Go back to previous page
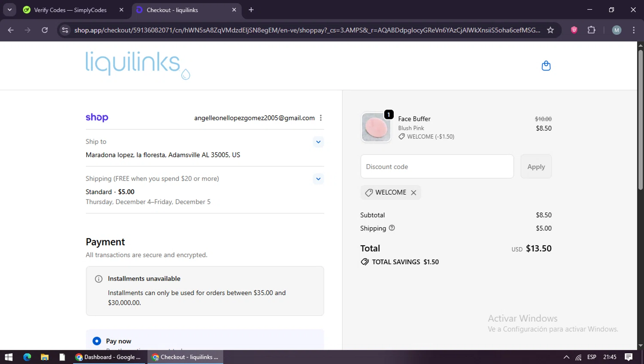The height and width of the screenshot is (364, 644). click(11, 30)
